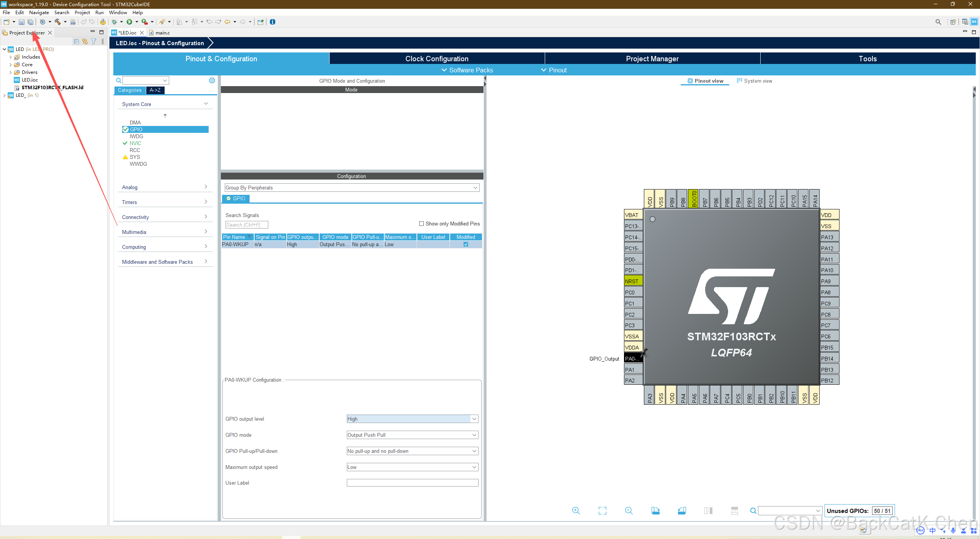Open settings gear in categories panel
980x539 pixels.
212,80
